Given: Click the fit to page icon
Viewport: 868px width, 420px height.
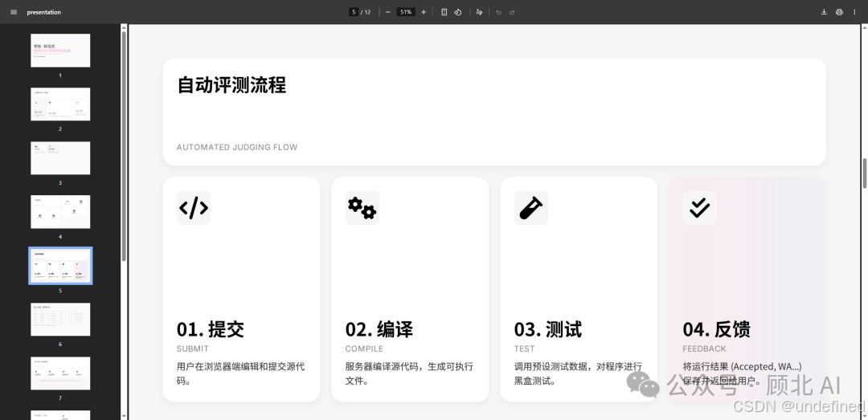Looking at the screenshot, I should point(444,12).
